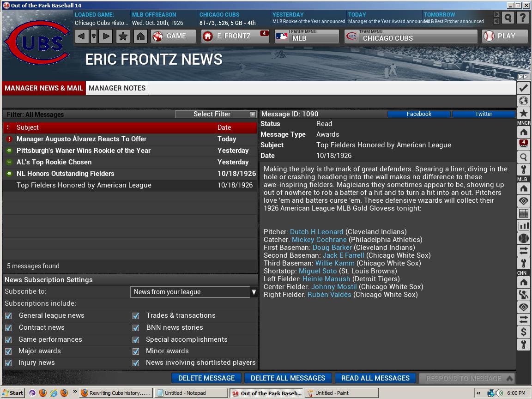Click the back arrow navigation icon

pos(81,36)
